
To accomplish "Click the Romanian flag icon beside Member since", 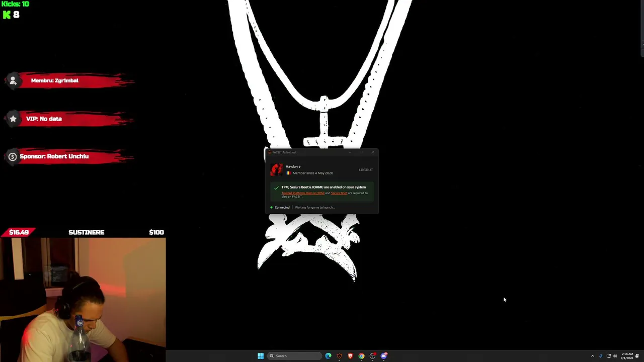I will click(x=288, y=173).
